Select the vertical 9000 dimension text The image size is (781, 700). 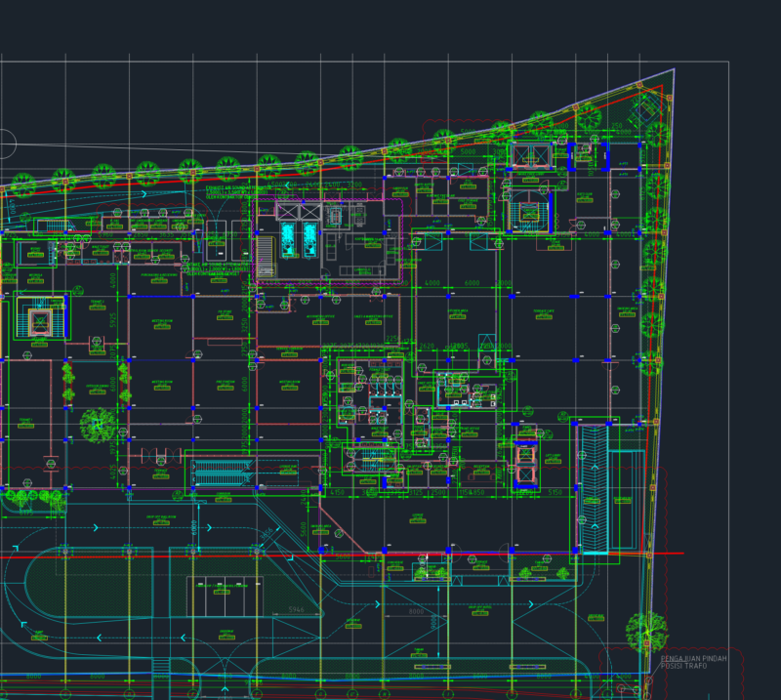(433, 621)
